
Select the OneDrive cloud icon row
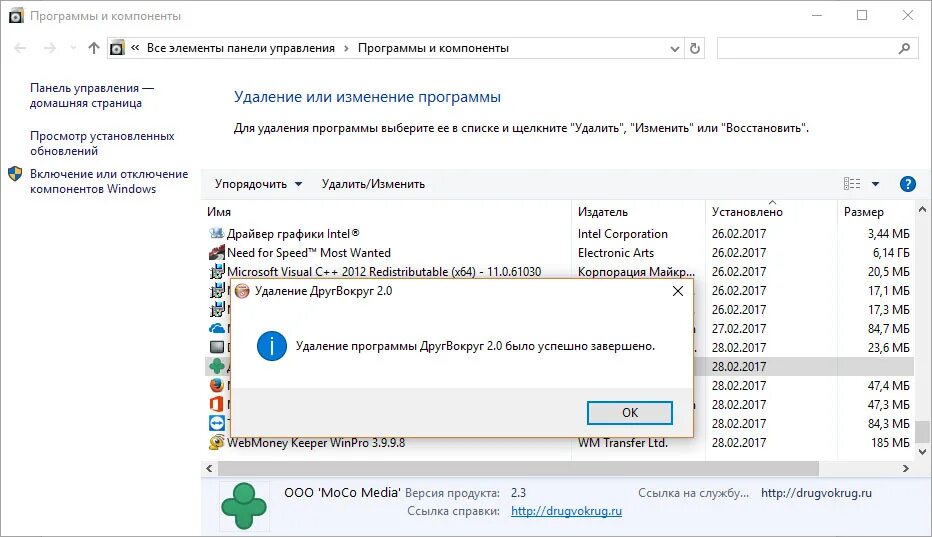217,328
